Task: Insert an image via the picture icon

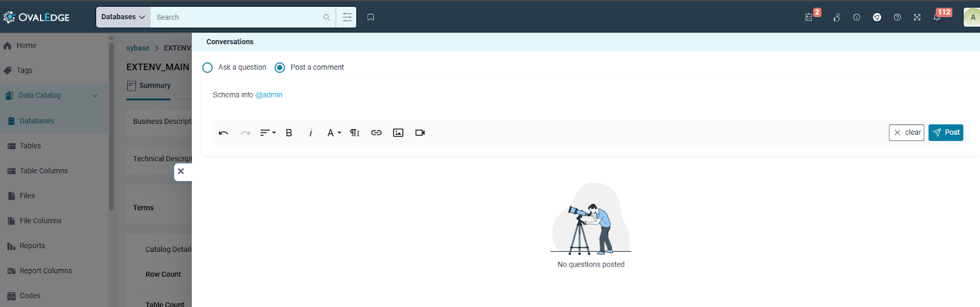Action: [x=398, y=133]
